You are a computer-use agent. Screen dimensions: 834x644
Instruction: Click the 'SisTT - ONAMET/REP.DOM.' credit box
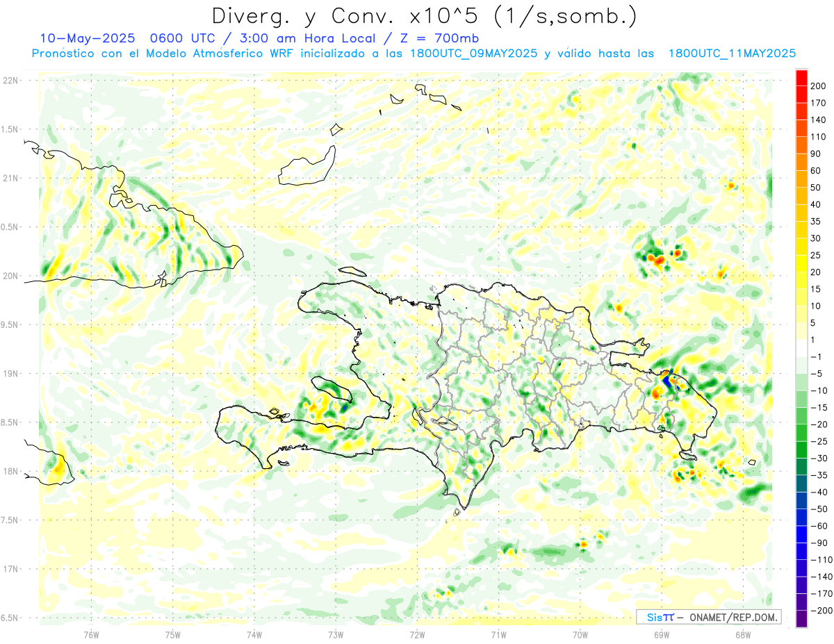pos(708,617)
